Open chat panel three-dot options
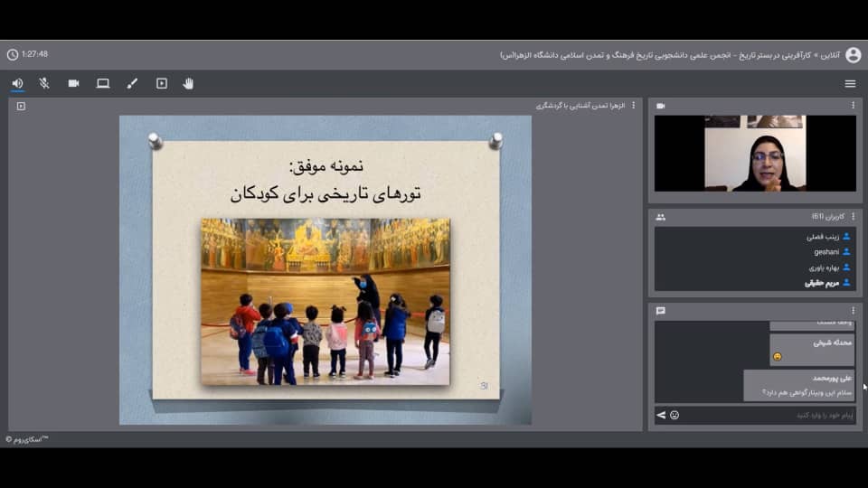868x488 pixels. pos(853,310)
